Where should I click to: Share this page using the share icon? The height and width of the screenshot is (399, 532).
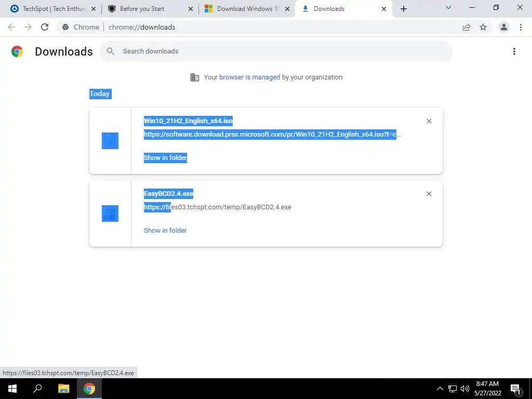(x=467, y=27)
